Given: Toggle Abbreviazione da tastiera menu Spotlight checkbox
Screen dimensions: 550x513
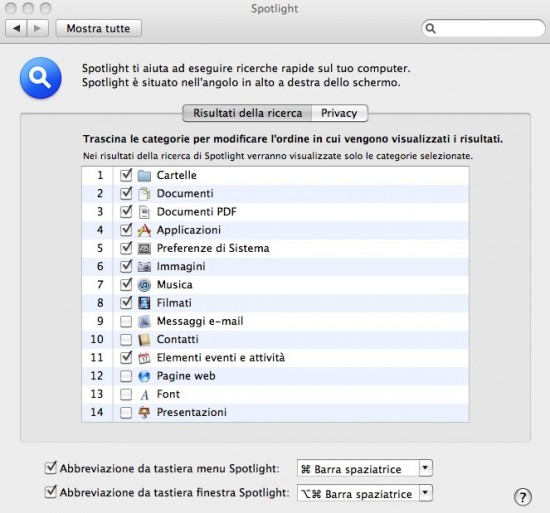Looking at the screenshot, I should click(51, 468).
